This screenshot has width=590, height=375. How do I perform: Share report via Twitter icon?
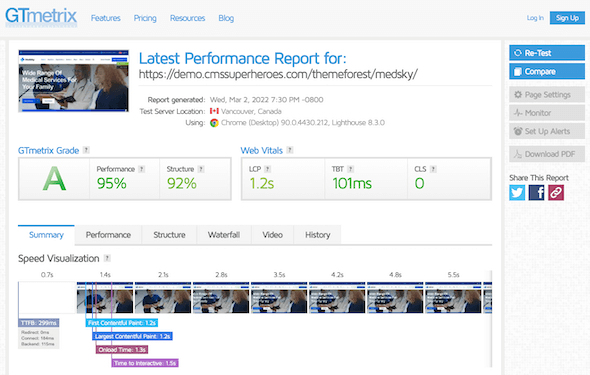[517, 193]
